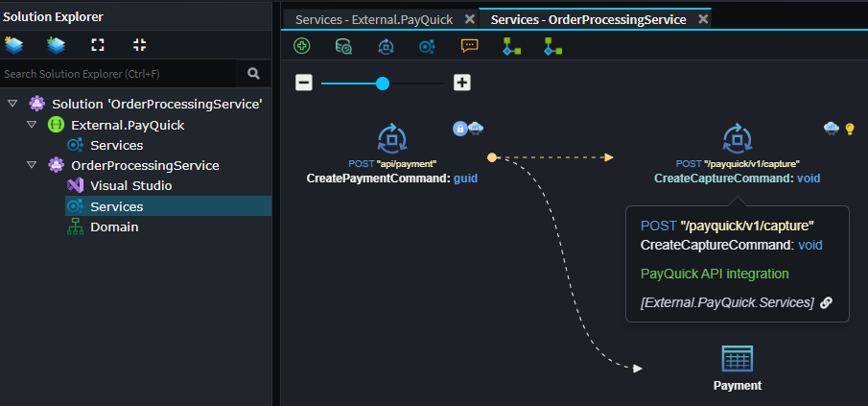Collapse the OrderProcessingService application tree node
This screenshot has height=406, width=868.
(x=32, y=165)
